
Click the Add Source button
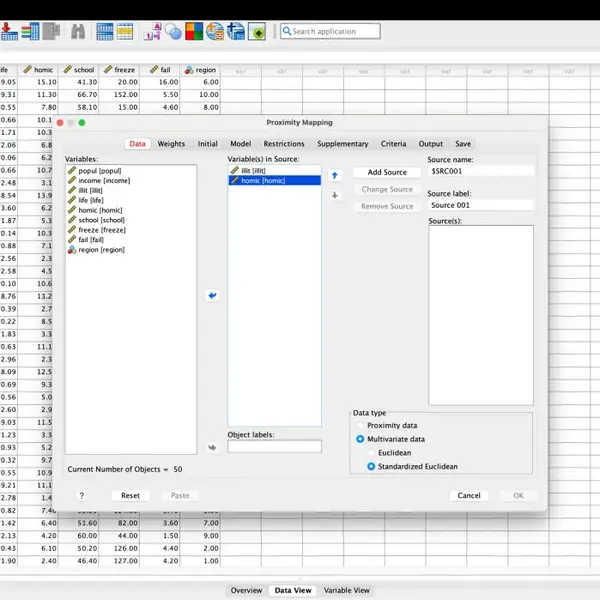coord(387,173)
